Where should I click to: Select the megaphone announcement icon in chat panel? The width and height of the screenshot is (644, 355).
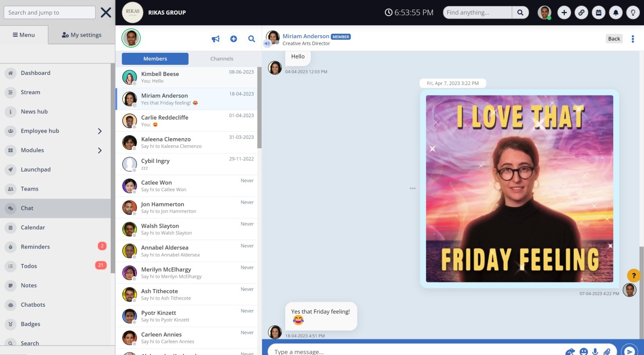pyautogui.click(x=215, y=38)
